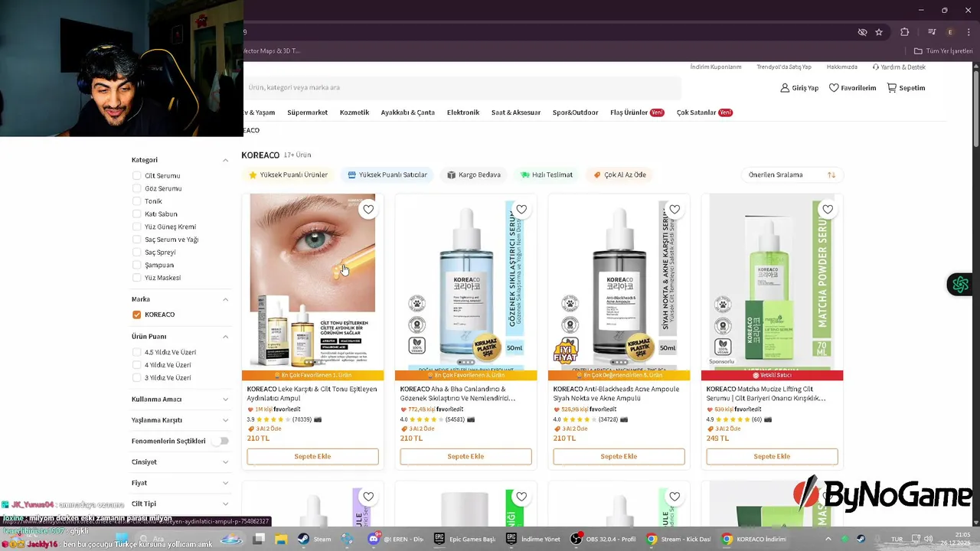Add Aha & Bha ampul via Sepete Ekle
980x551 pixels.
pyautogui.click(x=465, y=457)
